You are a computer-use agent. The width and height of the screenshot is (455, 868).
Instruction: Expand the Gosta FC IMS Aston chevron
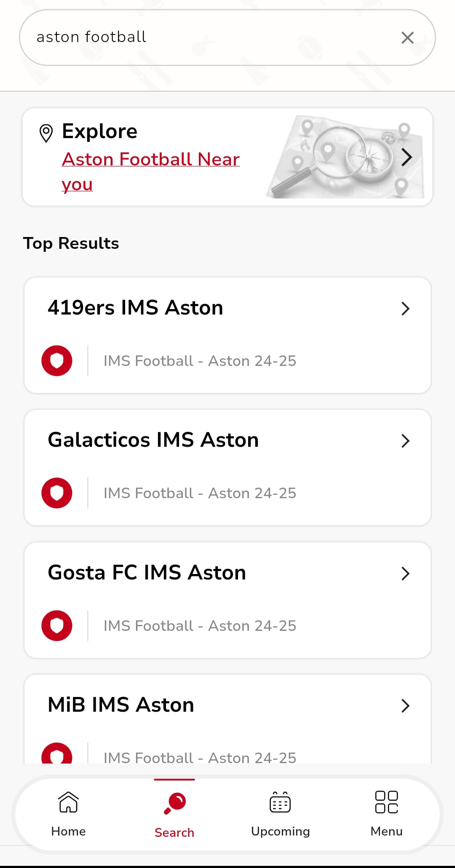pos(405,573)
